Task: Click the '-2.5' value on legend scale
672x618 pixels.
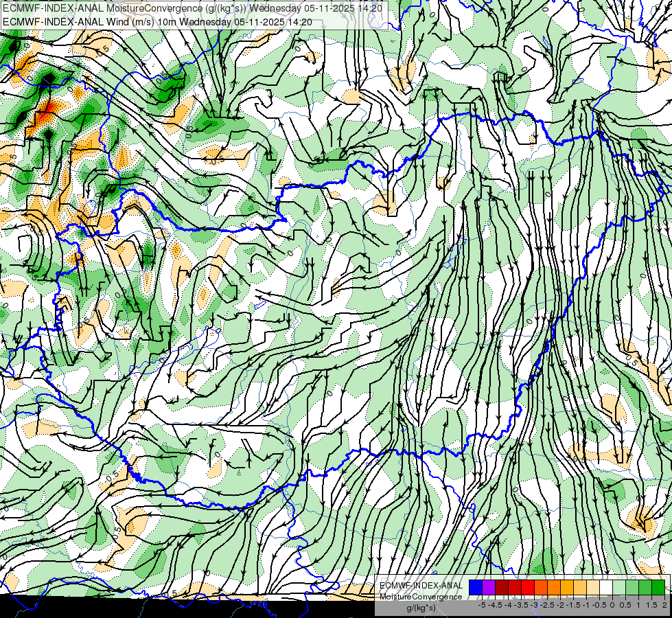Action: point(547,605)
